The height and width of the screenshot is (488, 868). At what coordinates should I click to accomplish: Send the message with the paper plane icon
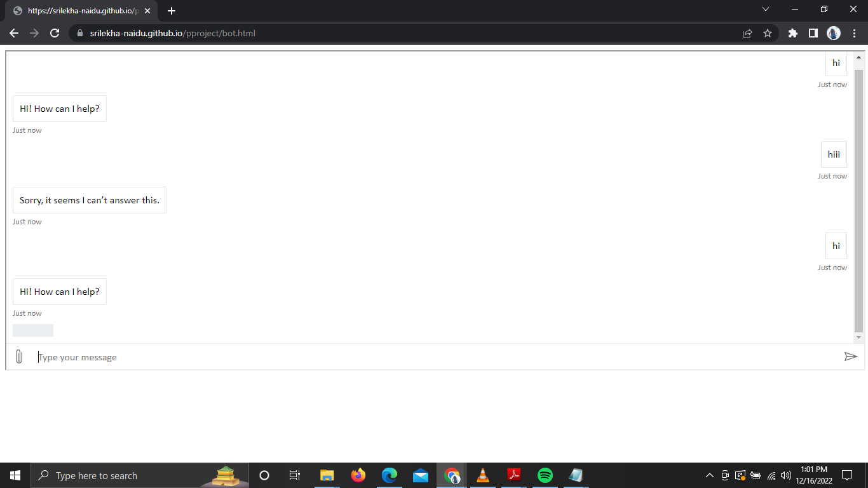[x=851, y=356]
